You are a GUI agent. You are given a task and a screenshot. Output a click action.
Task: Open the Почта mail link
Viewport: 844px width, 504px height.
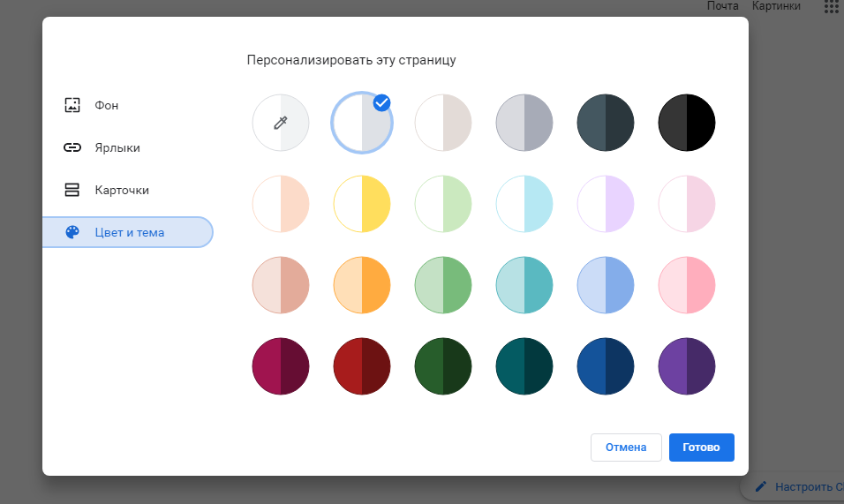tap(722, 6)
